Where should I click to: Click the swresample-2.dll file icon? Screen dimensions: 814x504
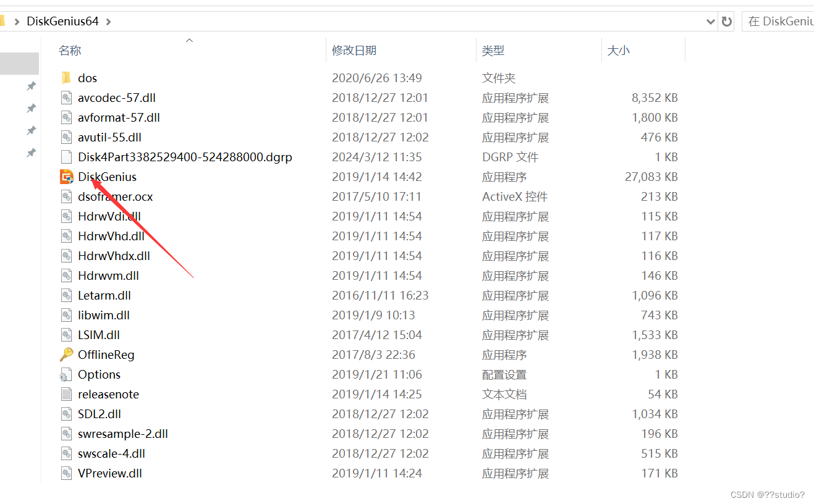click(66, 434)
